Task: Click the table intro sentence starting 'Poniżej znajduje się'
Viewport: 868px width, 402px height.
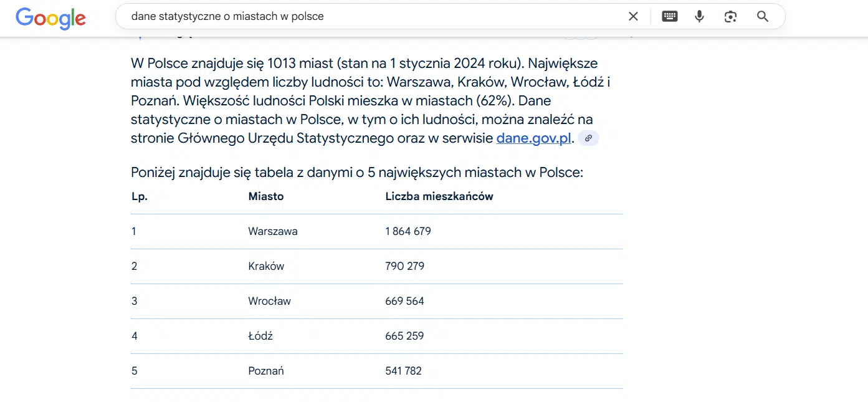Action: tap(356, 173)
